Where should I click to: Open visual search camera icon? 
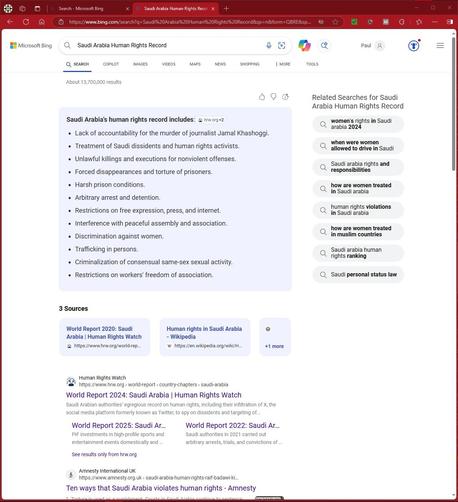coord(282,45)
